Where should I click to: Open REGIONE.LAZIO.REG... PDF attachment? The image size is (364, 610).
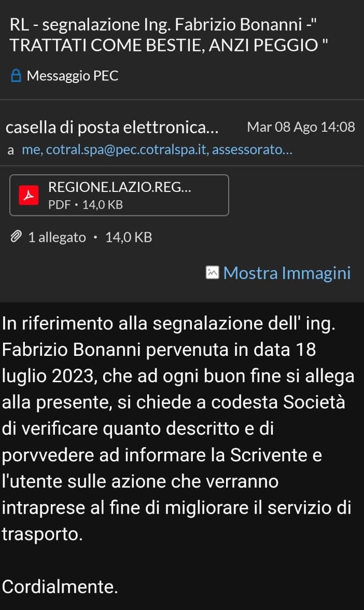coord(119,195)
